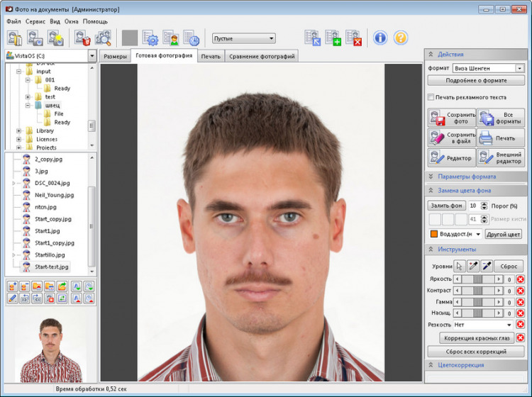This screenshot has height=397, width=532.
Task: Reset brightness with red X next to Яркость
Action: (520, 279)
